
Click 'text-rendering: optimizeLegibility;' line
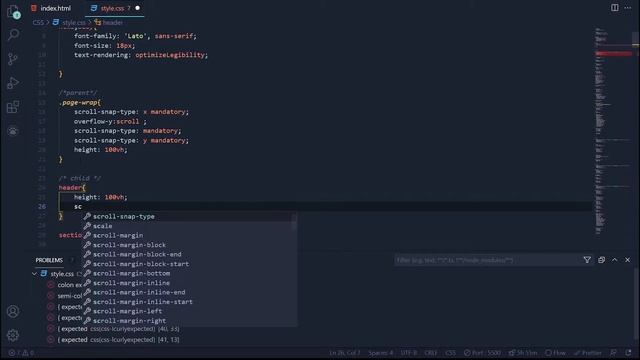[x=141, y=55]
